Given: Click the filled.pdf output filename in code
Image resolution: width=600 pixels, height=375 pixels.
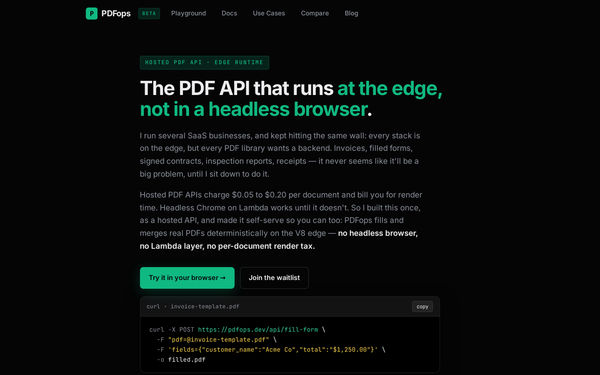Looking at the screenshot, I should pos(187,360).
